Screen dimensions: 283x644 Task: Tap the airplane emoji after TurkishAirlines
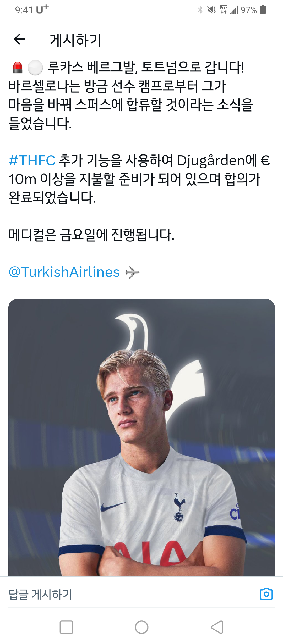point(132,272)
